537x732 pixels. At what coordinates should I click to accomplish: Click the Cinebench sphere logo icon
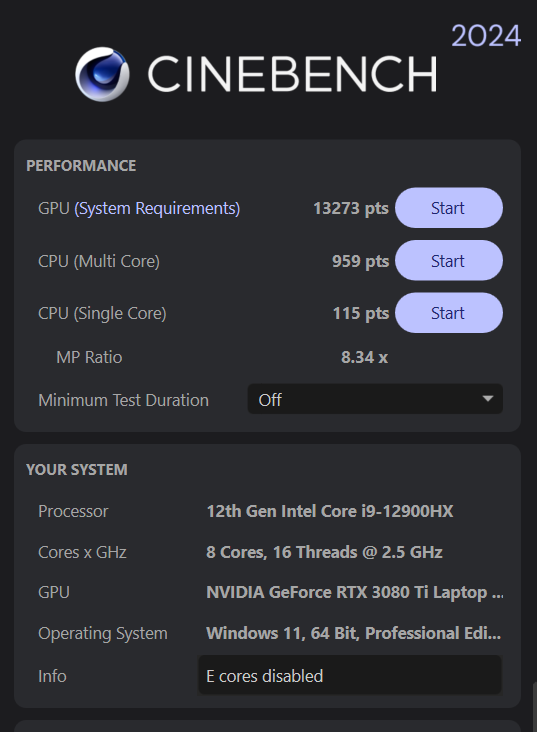[102, 74]
